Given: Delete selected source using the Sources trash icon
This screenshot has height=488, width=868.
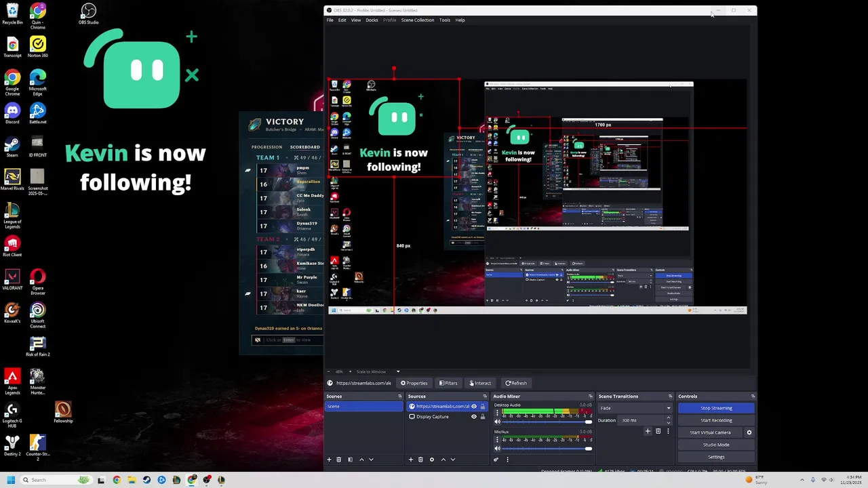Looking at the screenshot, I should (x=420, y=460).
